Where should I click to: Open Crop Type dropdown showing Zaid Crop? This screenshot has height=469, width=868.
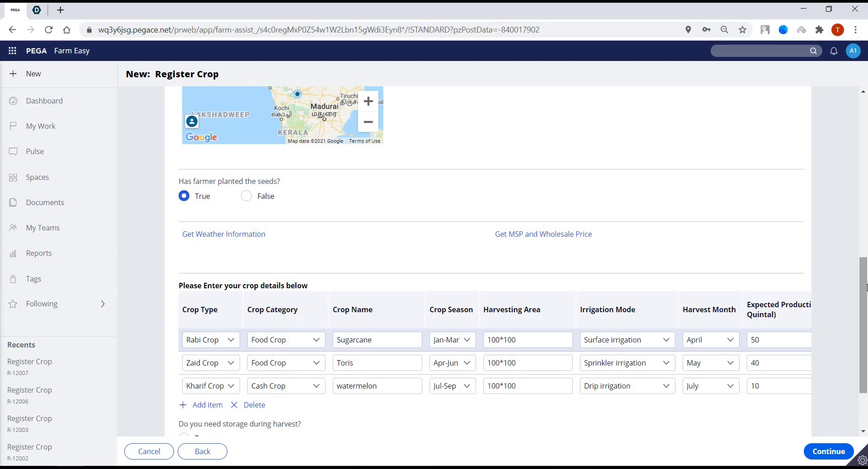pyautogui.click(x=211, y=363)
